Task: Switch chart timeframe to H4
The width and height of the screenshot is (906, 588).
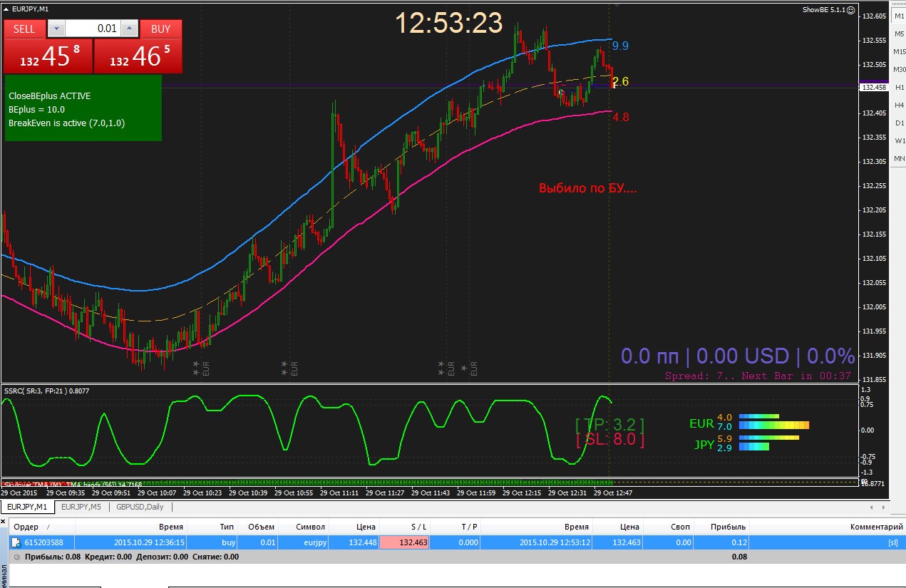Action: point(900,105)
